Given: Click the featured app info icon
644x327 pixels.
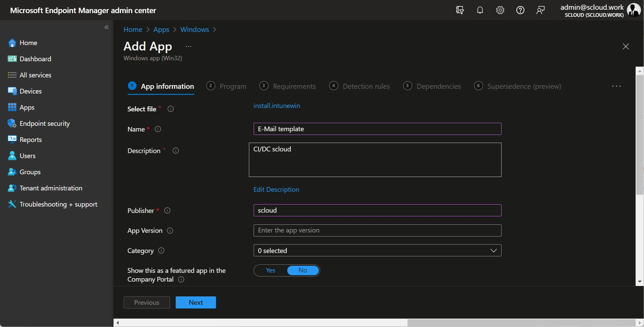Looking at the screenshot, I should [x=181, y=280].
